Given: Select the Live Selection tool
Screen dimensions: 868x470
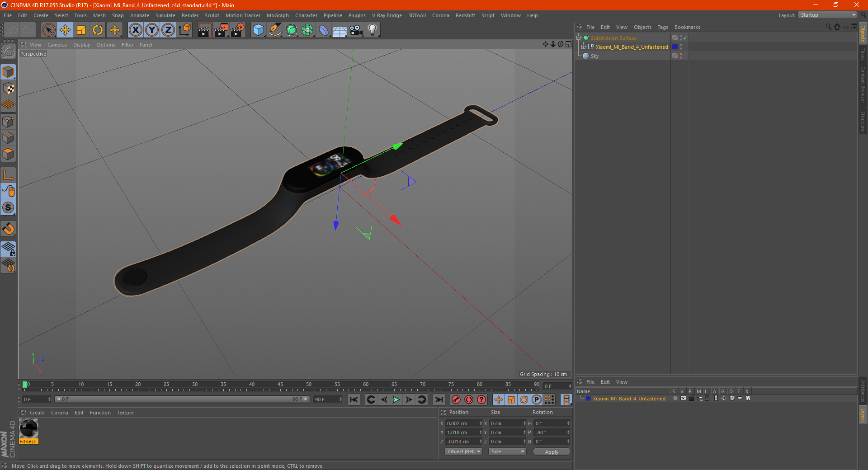Looking at the screenshot, I should pos(48,30).
